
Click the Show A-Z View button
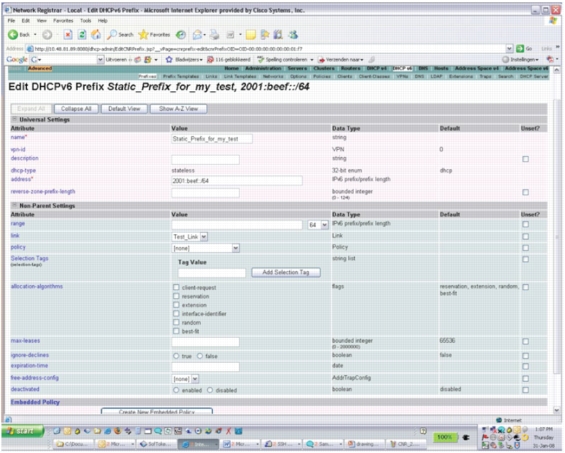coord(178,108)
